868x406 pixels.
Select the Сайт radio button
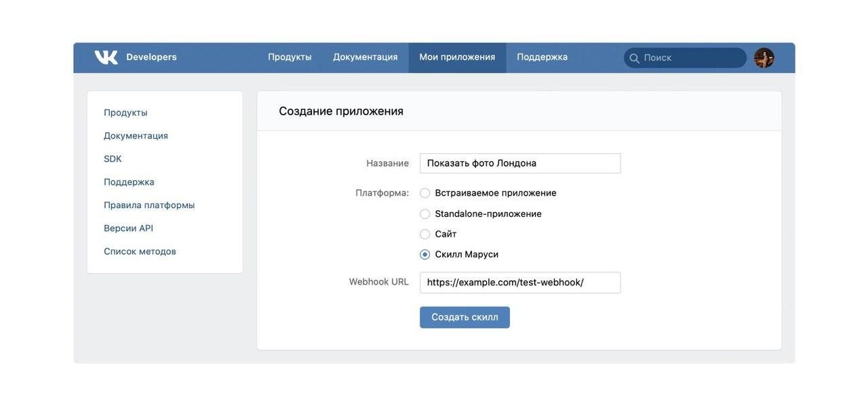pos(425,235)
